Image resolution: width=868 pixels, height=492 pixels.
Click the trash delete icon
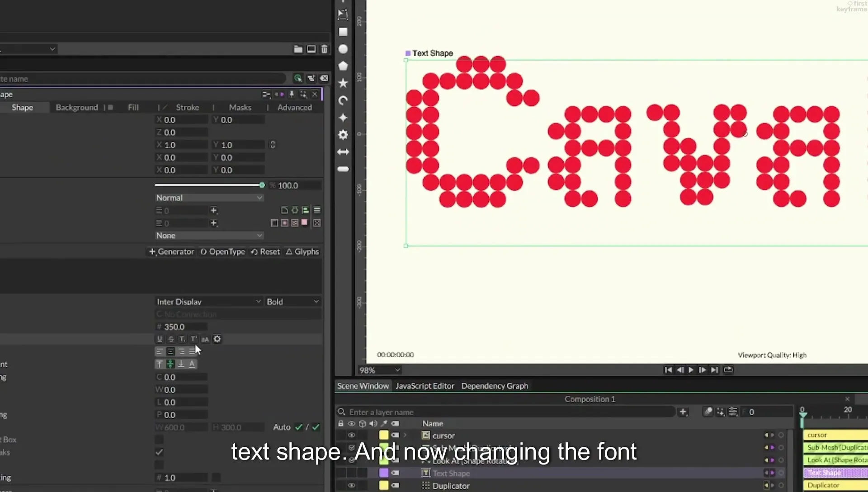pyautogui.click(x=324, y=49)
